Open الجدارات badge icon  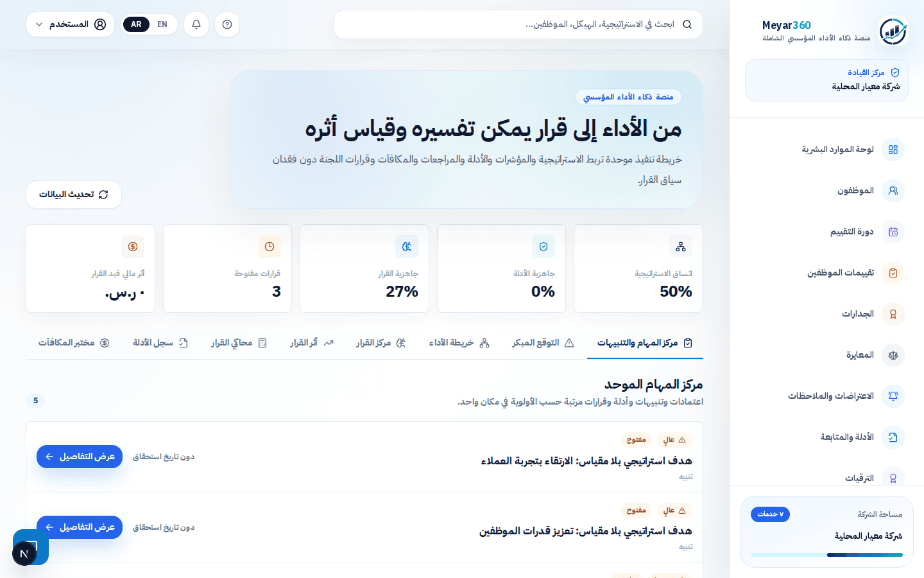[893, 314]
